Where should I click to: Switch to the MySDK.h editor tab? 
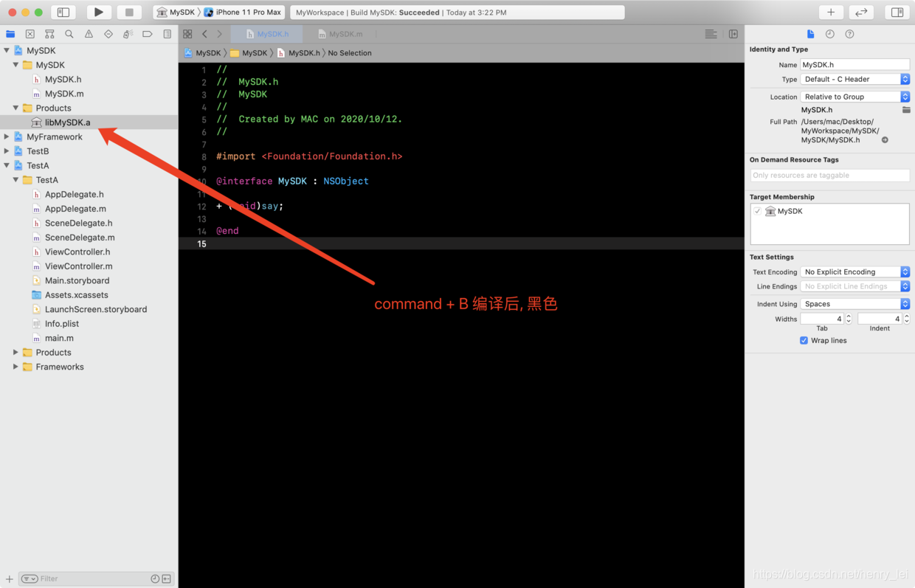point(267,34)
